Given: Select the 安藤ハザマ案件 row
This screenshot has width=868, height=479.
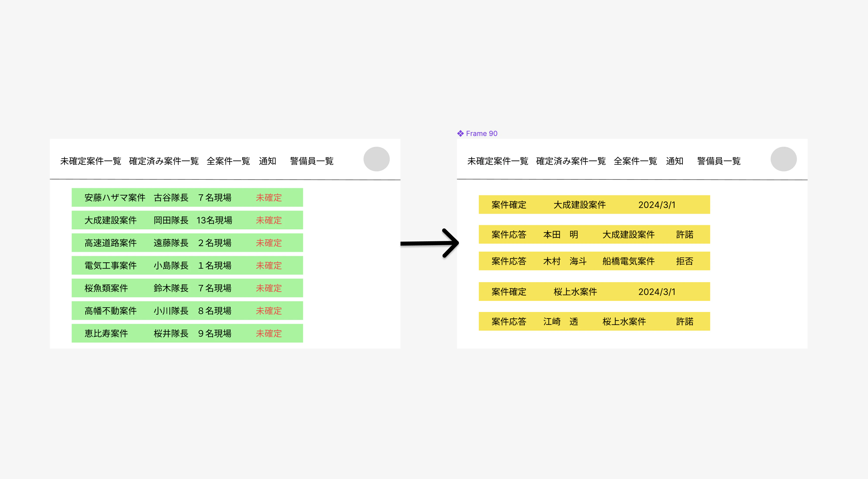Looking at the screenshot, I should point(187,198).
